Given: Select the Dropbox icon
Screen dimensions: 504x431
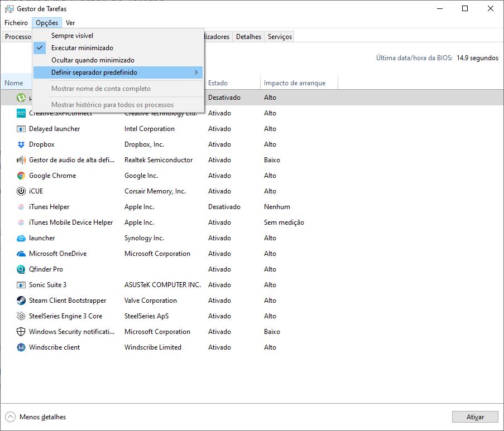Looking at the screenshot, I should click(x=21, y=144).
